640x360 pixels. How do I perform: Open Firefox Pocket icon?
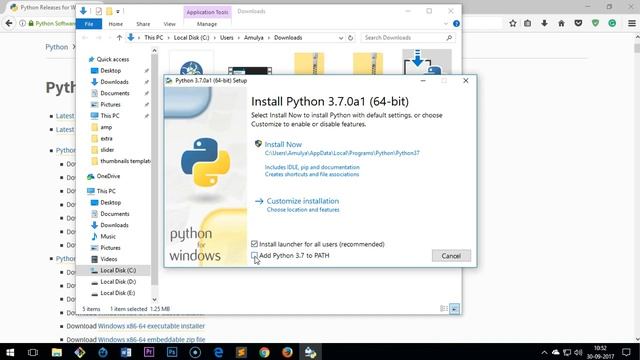578,24
